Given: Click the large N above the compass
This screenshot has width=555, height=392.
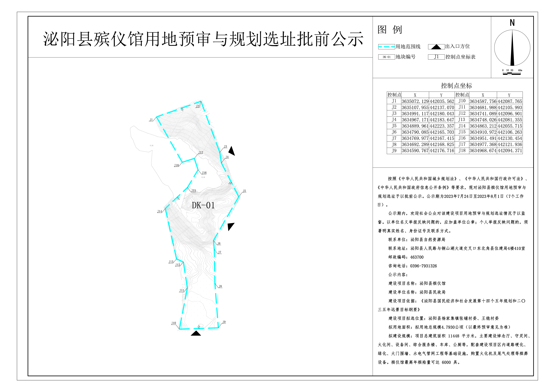Looking at the screenshot, I should click(x=512, y=23).
